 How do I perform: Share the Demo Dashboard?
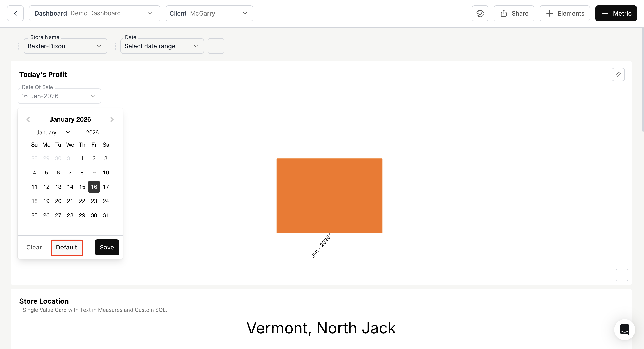pyautogui.click(x=513, y=13)
